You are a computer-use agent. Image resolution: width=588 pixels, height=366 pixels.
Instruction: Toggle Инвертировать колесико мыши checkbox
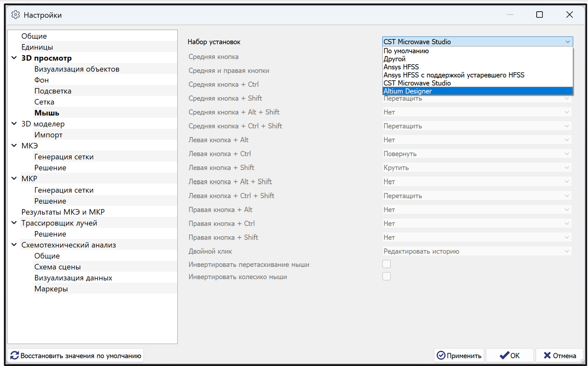tap(387, 276)
